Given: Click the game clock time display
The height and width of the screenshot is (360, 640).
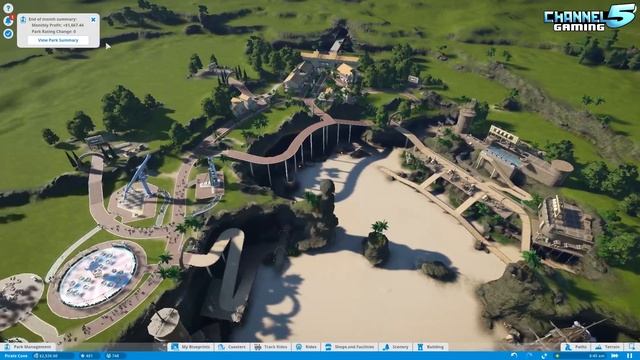Looking at the screenshot, I should [x=597, y=356].
